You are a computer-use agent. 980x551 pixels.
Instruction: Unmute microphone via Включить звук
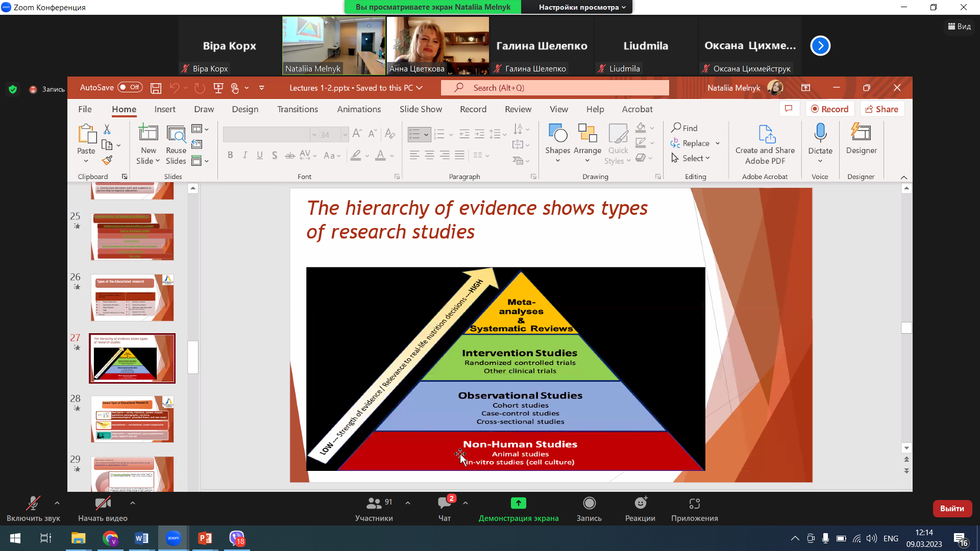[33, 509]
